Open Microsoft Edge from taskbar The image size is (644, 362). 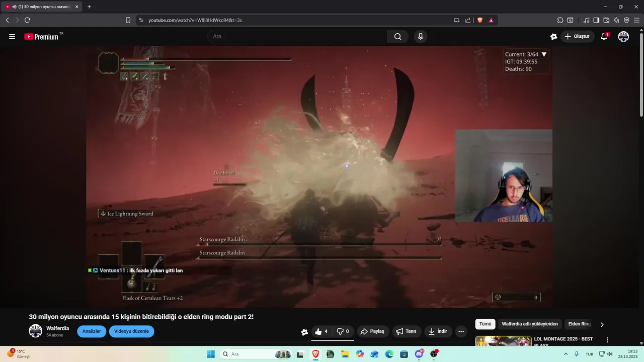point(389,354)
